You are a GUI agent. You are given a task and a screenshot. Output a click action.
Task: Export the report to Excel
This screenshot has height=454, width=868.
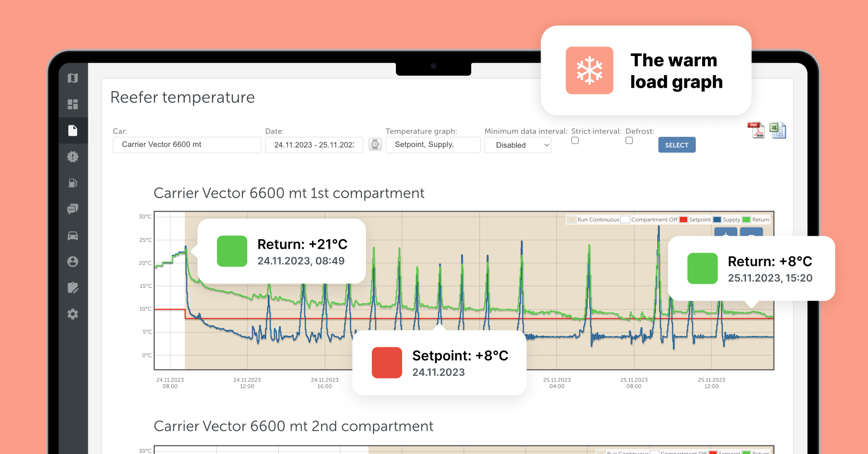[778, 130]
